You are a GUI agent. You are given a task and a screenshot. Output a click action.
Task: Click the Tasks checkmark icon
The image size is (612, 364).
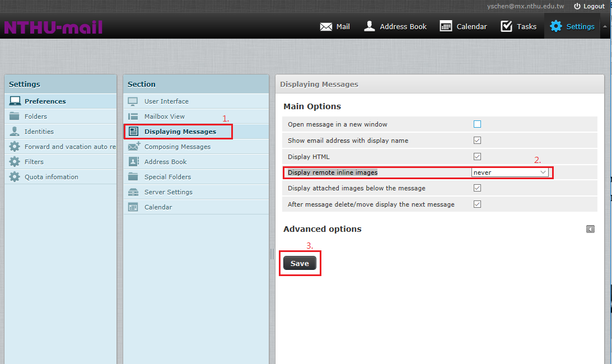coord(507,26)
